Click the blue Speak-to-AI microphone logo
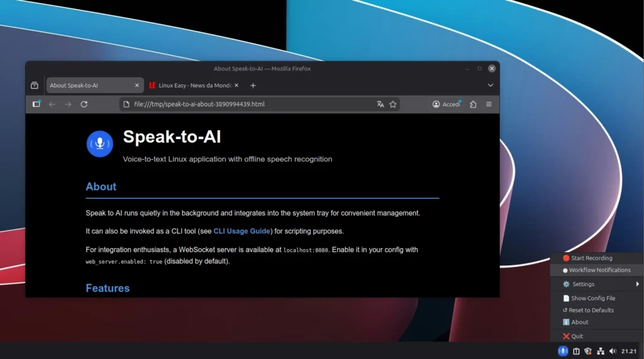644x359 pixels. (x=100, y=144)
